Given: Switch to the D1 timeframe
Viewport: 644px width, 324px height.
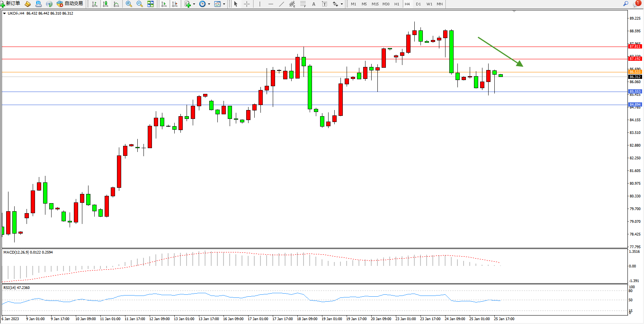Looking at the screenshot, I should pyautogui.click(x=418, y=4).
